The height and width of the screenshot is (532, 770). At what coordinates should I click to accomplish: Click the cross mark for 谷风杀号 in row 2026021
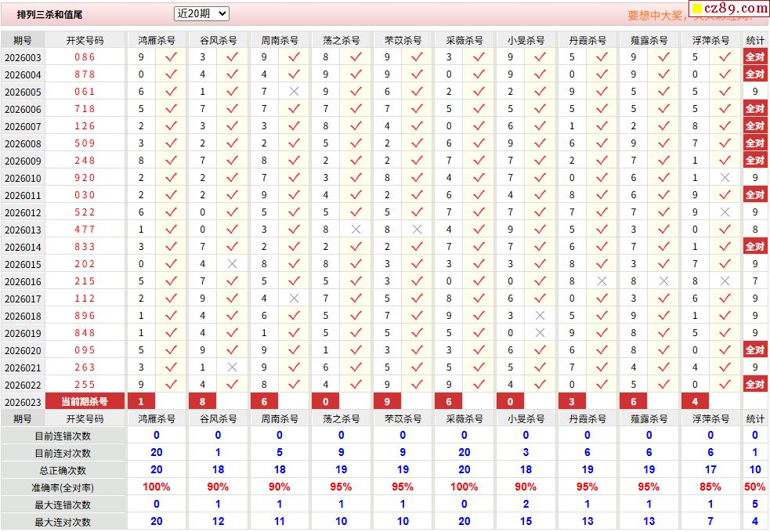(233, 367)
